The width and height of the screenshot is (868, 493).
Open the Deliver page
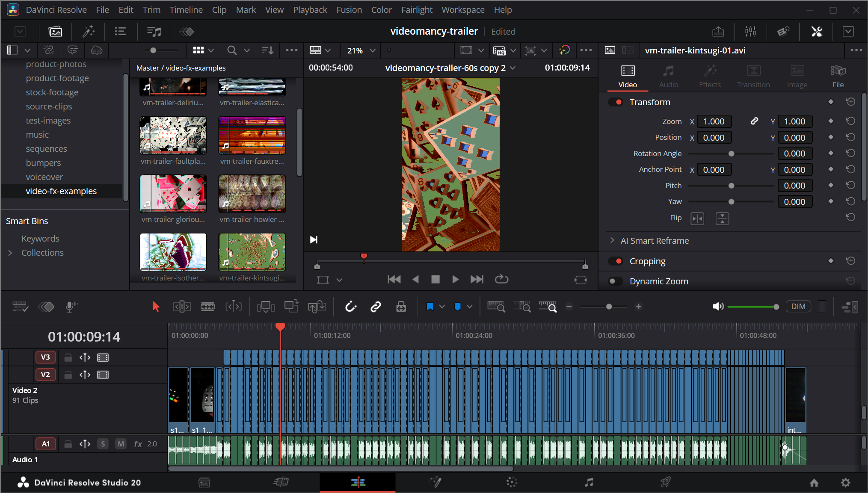click(666, 482)
